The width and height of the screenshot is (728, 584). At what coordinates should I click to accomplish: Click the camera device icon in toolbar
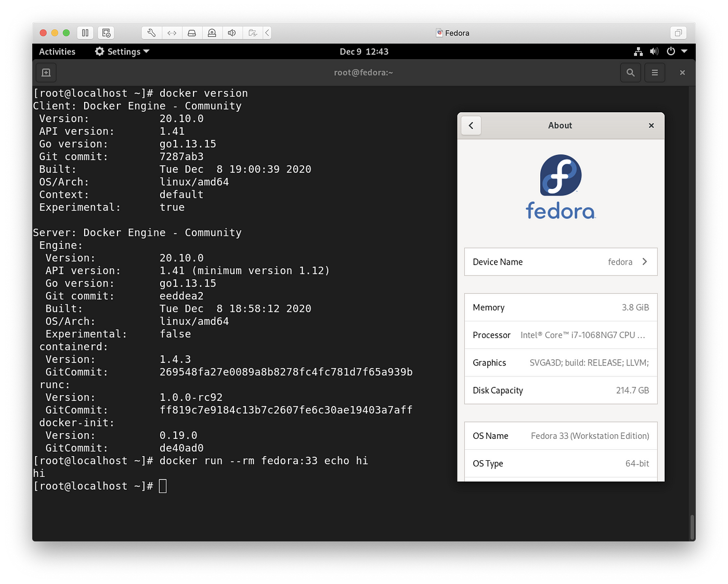212,33
